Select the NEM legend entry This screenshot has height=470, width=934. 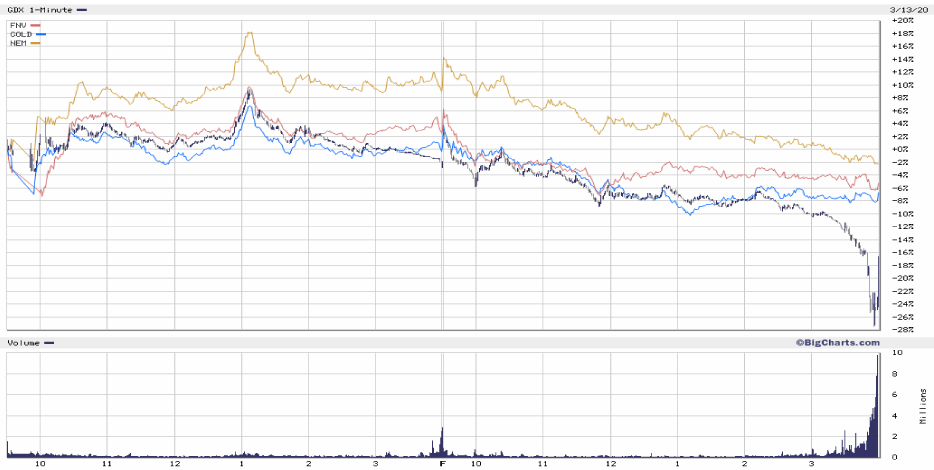click(x=17, y=43)
